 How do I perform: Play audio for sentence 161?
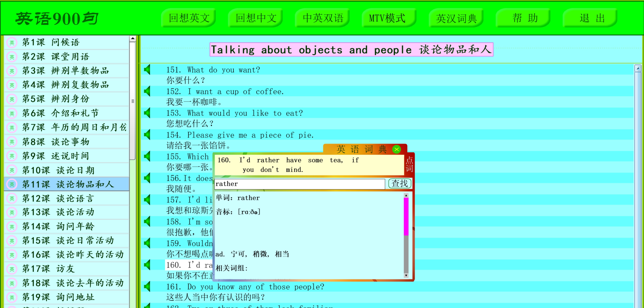147,287
